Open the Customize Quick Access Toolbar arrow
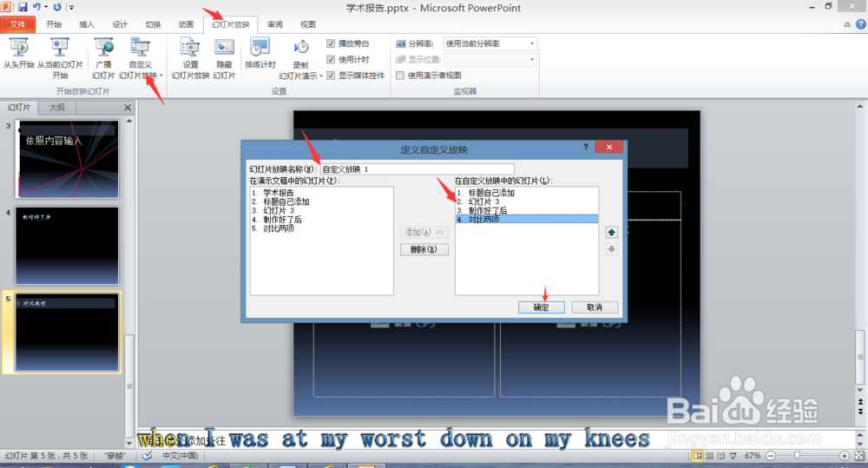This screenshot has width=868, height=468. coord(71,8)
